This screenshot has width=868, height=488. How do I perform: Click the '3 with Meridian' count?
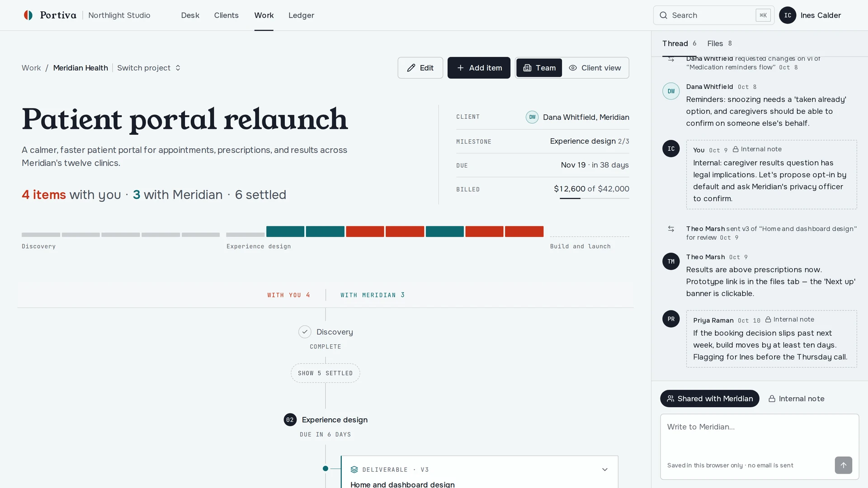178,195
